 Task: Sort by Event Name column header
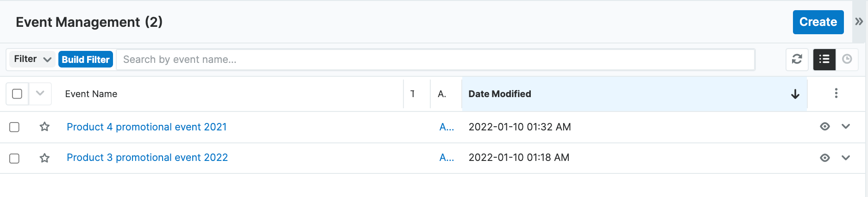[91, 94]
